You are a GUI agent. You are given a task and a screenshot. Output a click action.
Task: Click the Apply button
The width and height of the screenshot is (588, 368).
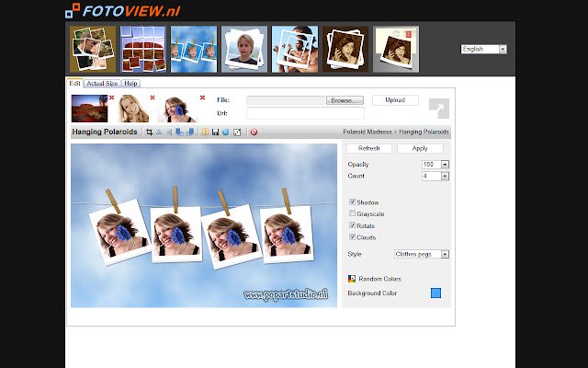coord(420,148)
